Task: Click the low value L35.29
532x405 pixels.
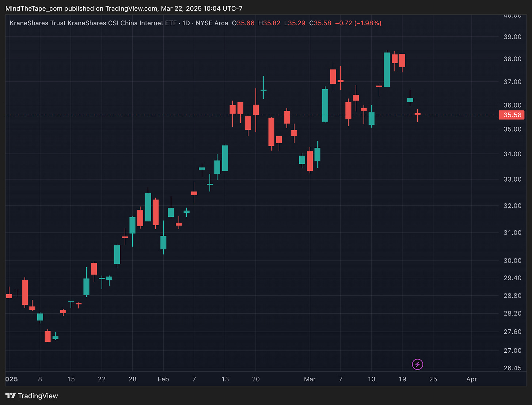Action: point(295,23)
